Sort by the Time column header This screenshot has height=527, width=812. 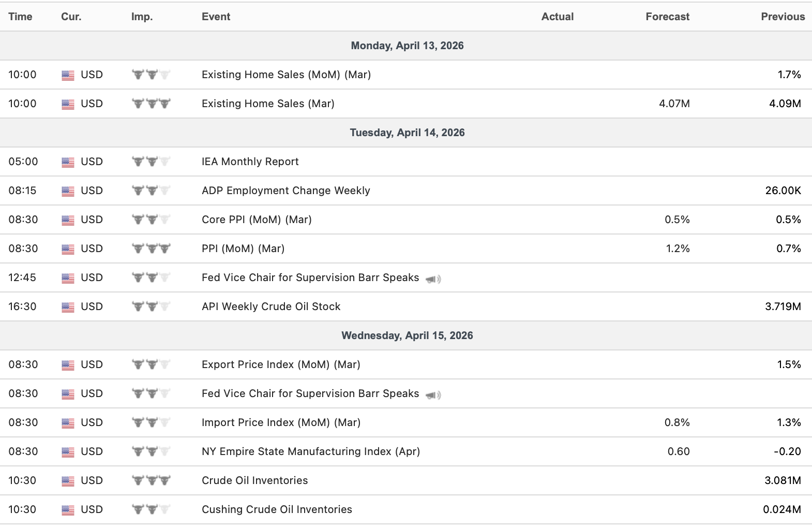(x=20, y=17)
